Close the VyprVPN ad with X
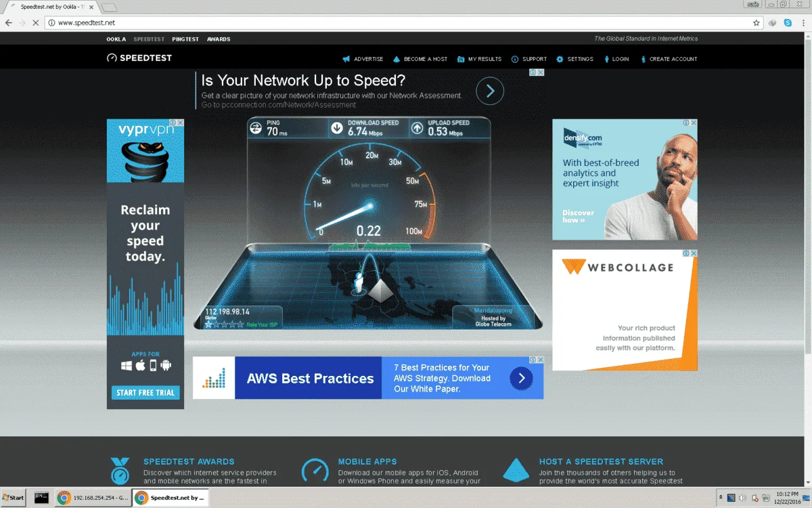812x508 pixels. click(180, 123)
